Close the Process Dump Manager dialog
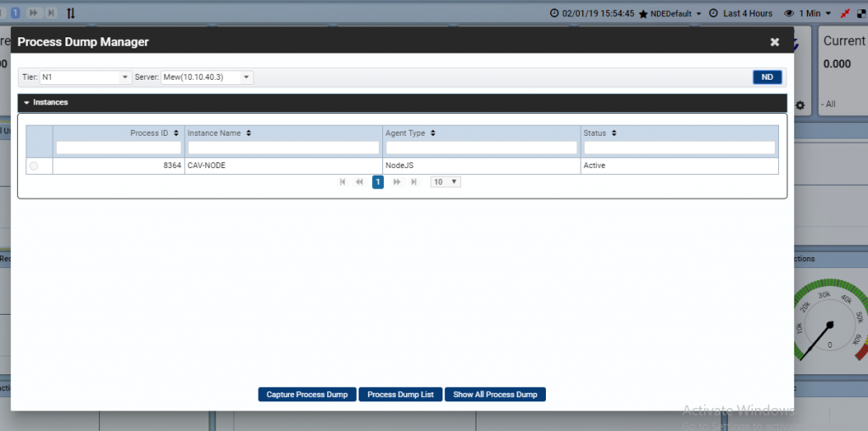Screen dimensions: 868x431 (775, 42)
